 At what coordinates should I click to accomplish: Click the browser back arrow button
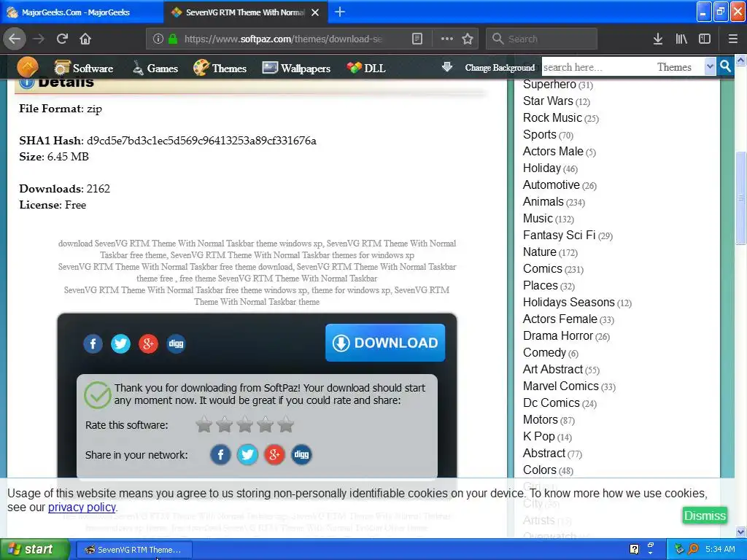pos(15,39)
